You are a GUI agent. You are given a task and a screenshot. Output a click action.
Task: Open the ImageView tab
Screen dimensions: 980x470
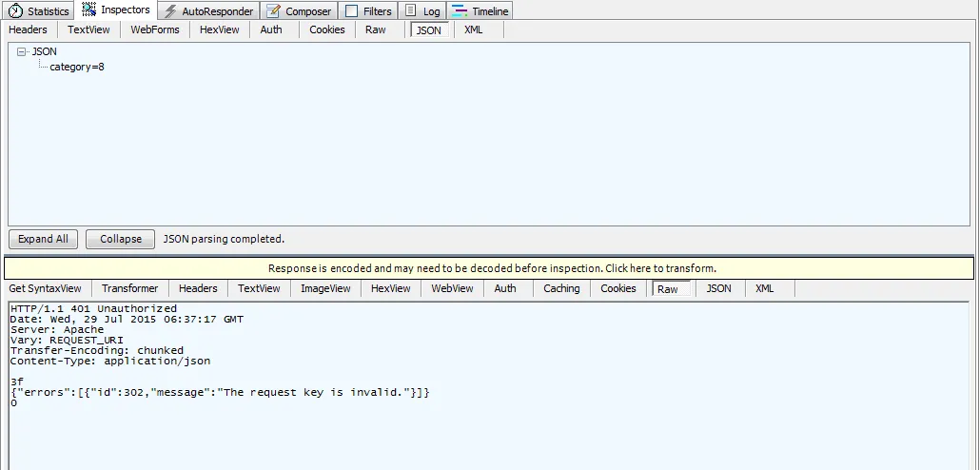[x=325, y=288]
